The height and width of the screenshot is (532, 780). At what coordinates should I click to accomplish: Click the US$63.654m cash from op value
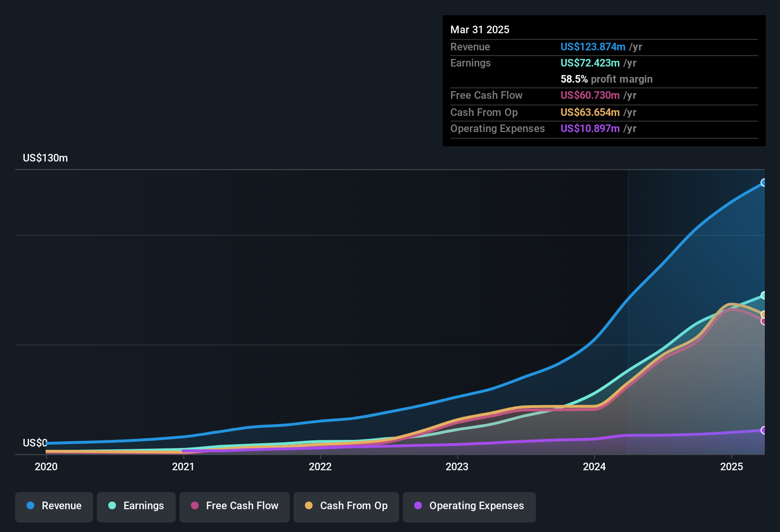[x=590, y=112]
